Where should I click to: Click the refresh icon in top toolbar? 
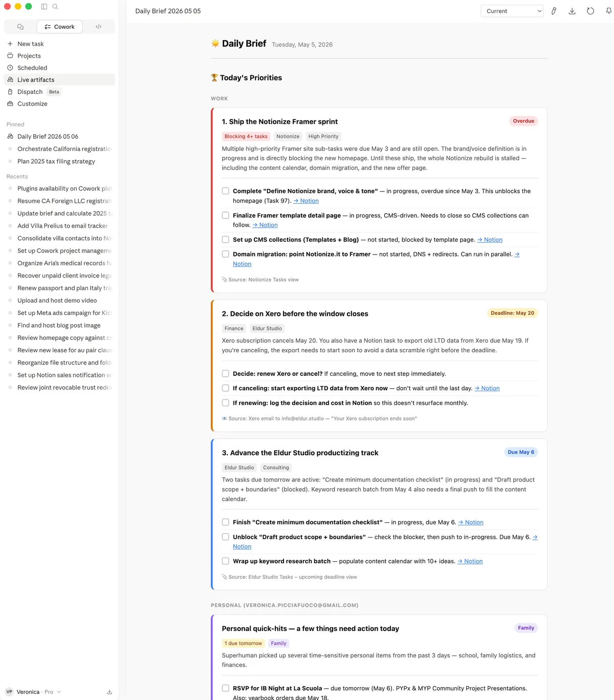click(590, 11)
